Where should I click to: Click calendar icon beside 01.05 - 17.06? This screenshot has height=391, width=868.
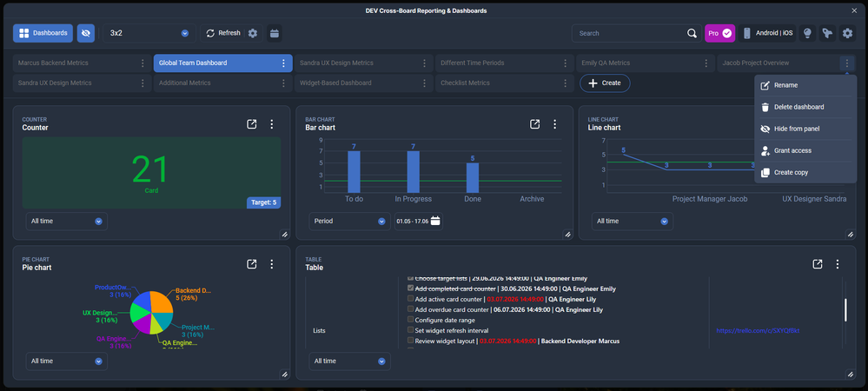coord(435,221)
